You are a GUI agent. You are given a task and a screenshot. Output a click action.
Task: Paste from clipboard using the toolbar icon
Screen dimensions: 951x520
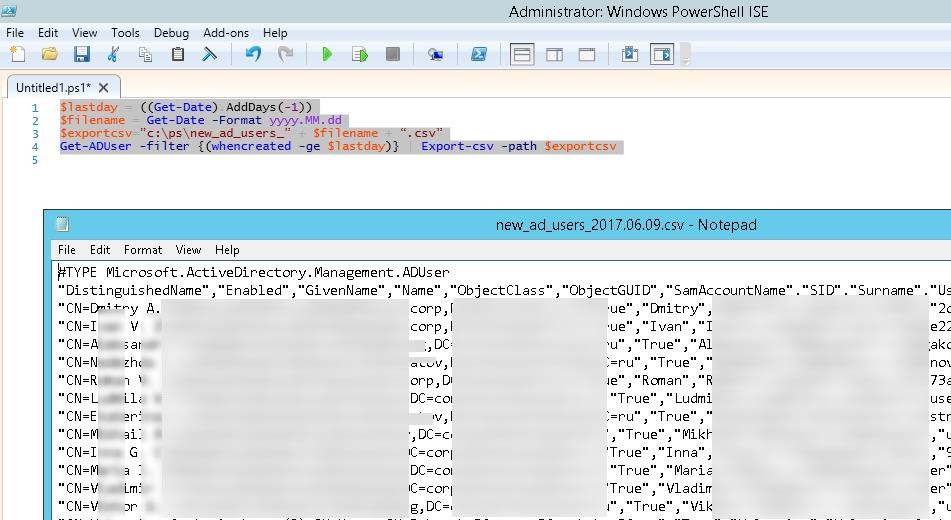(178, 55)
